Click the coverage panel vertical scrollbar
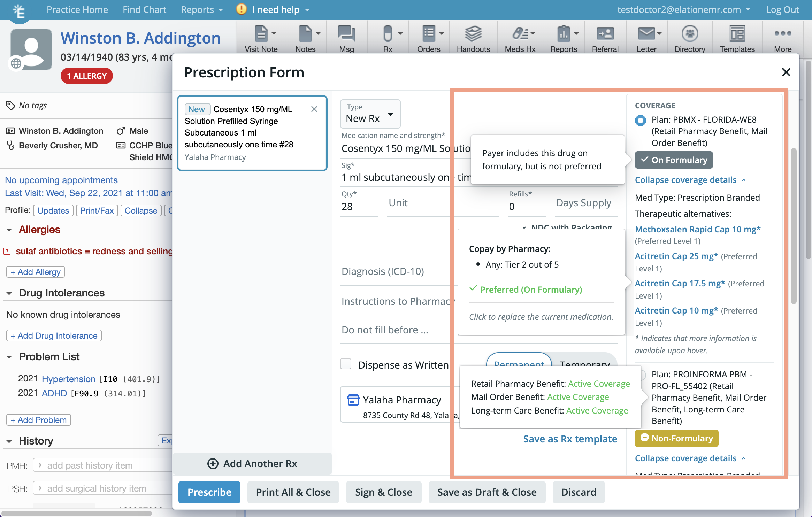This screenshot has height=517, width=812. click(x=794, y=226)
